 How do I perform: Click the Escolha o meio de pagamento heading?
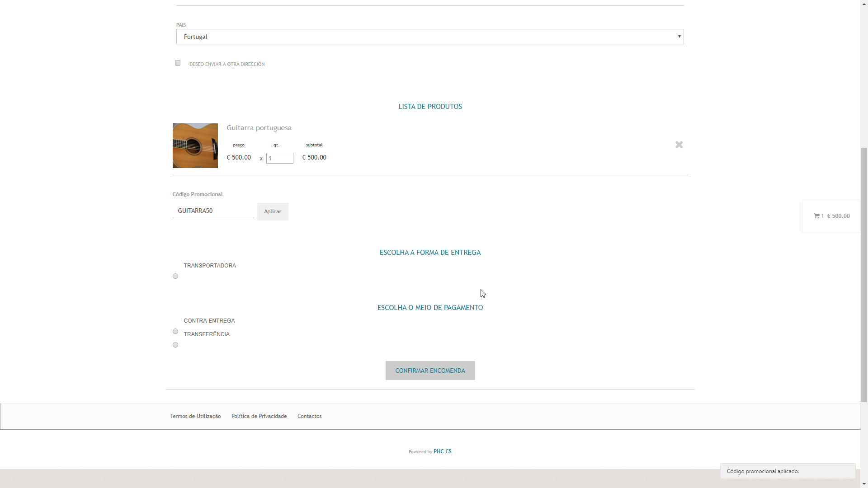click(430, 308)
